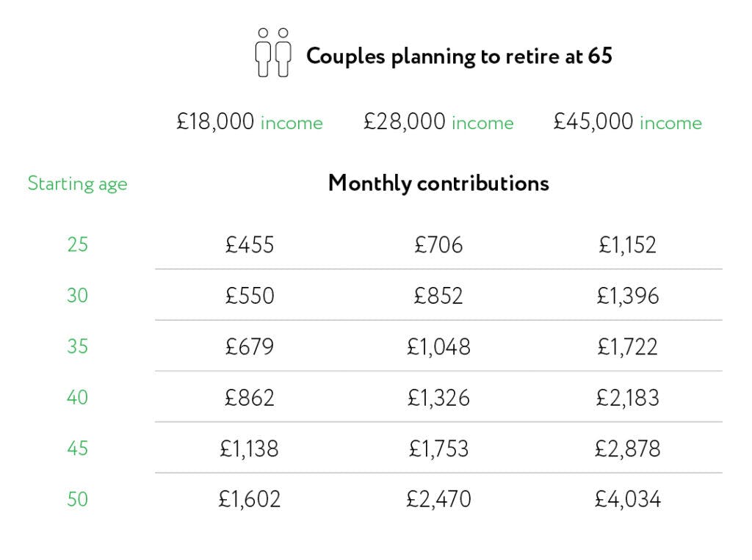Select the 'Couples planning to retire at 65' title
Viewport: 752px width, 560px height.
point(459,57)
